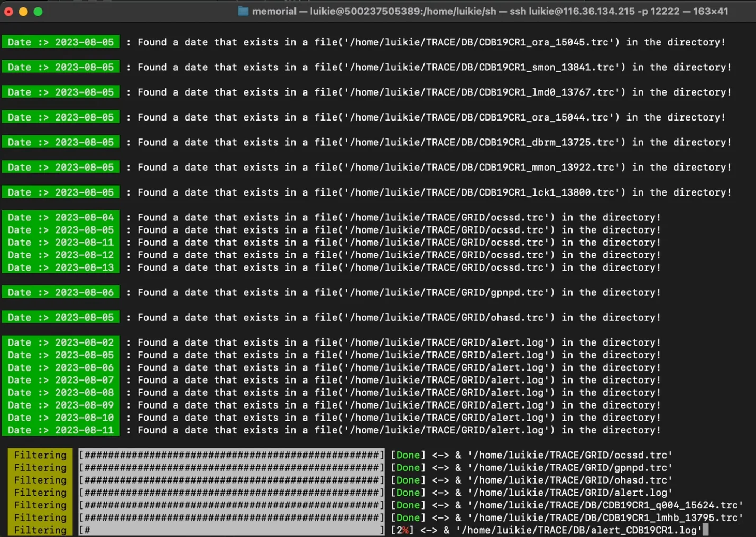This screenshot has width=756, height=537.
Task: Click the 'Filtering' label for the ocssd.trc row
Action: click(40, 455)
